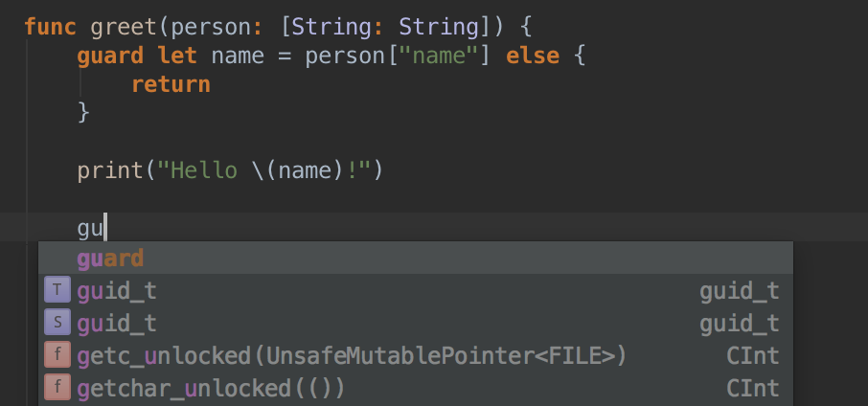
Task: Click the CInt return type of getchar_unlocked
Action: 753,389
